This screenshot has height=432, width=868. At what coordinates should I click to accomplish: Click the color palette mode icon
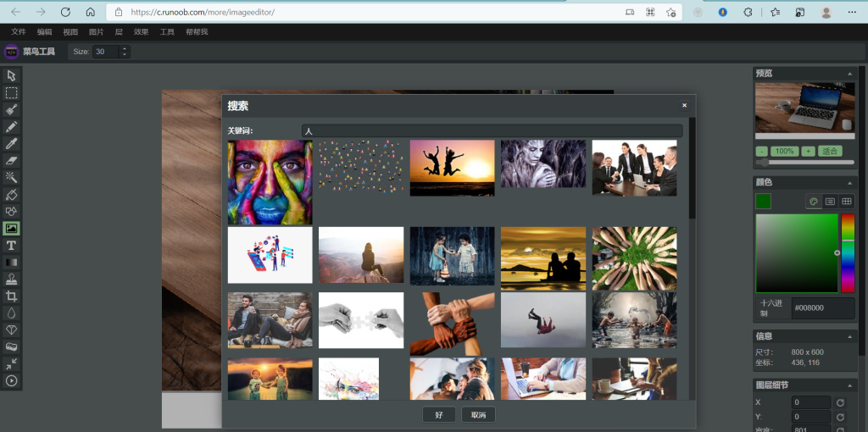tap(814, 202)
